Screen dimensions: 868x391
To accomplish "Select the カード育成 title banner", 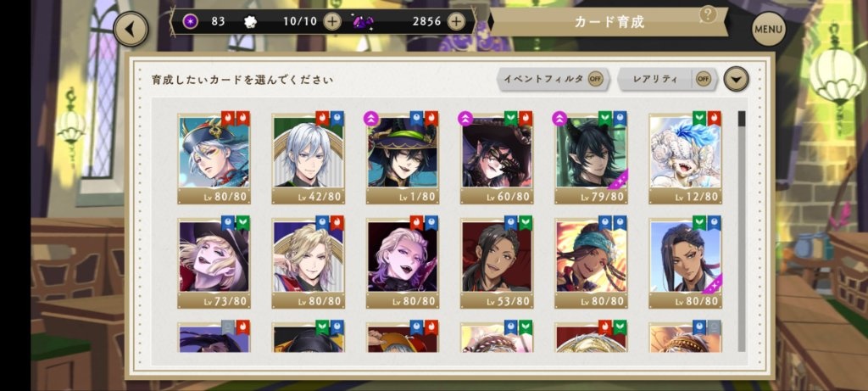I will click(609, 22).
